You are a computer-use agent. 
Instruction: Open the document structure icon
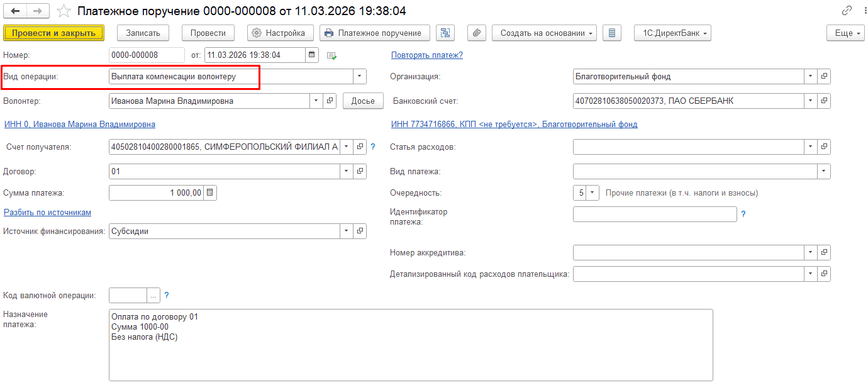(446, 33)
